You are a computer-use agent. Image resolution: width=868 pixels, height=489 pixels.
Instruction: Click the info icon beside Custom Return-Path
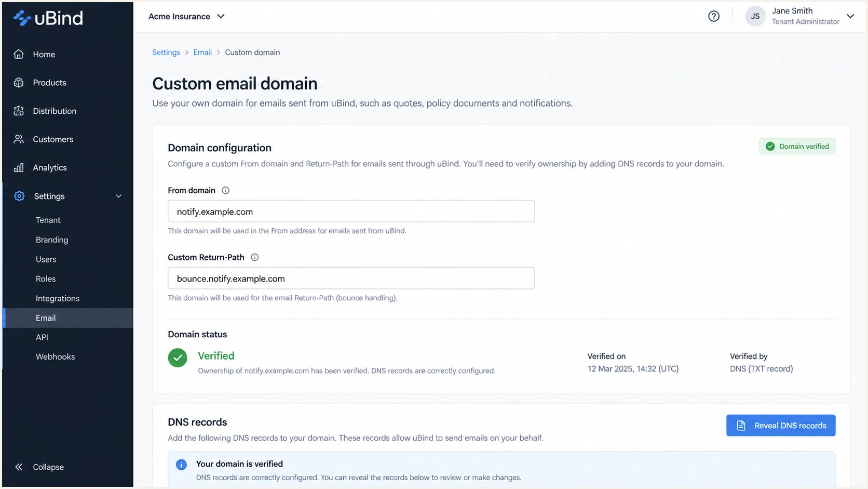pyautogui.click(x=254, y=257)
